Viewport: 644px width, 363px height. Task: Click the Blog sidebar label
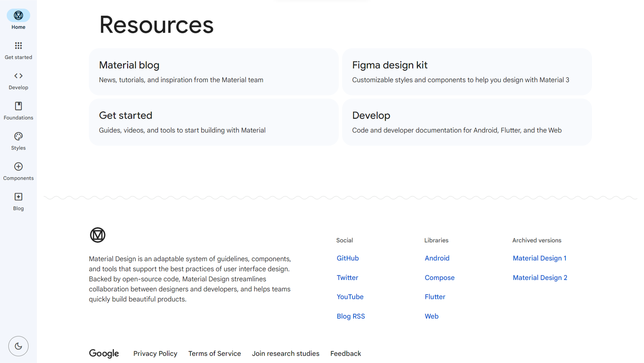18,209
